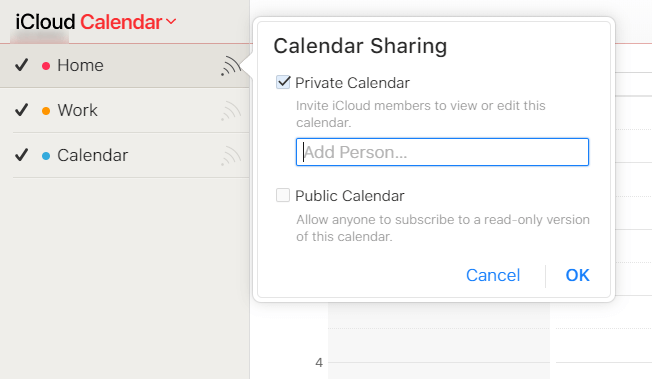Enable the Public Calendar checkbox

(283, 195)
